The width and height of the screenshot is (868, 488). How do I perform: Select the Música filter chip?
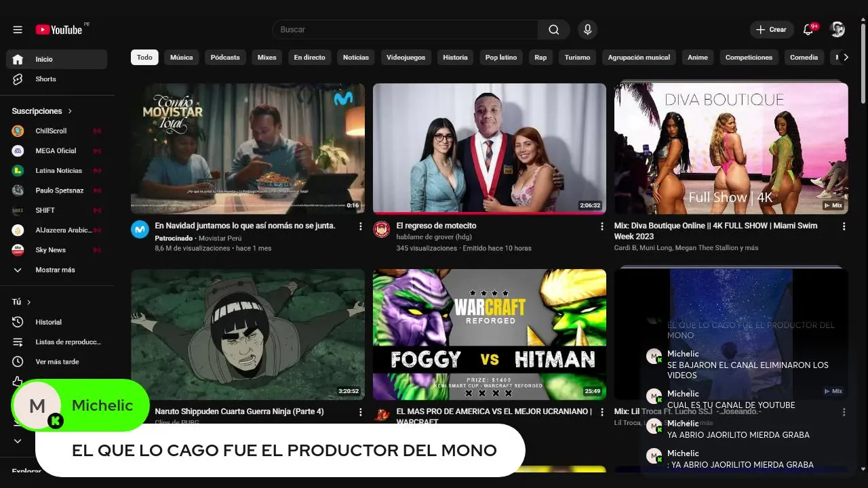coord(181,58)
